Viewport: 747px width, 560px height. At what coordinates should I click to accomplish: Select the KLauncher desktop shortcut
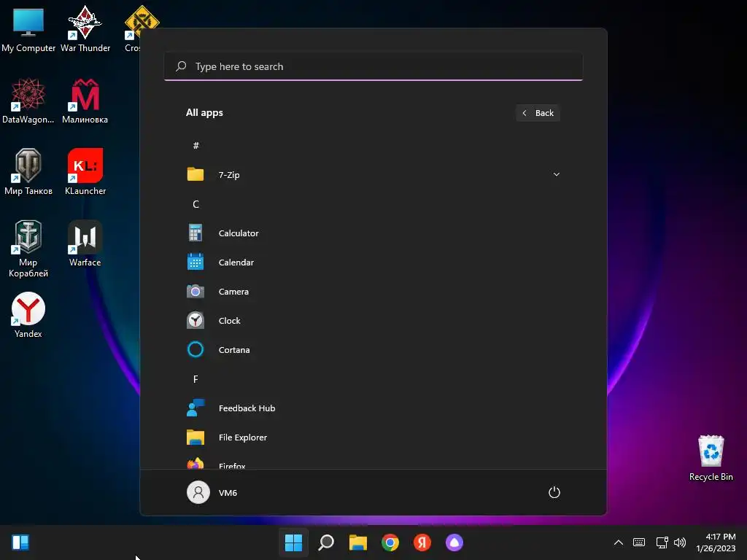click(x=85, y=172)
